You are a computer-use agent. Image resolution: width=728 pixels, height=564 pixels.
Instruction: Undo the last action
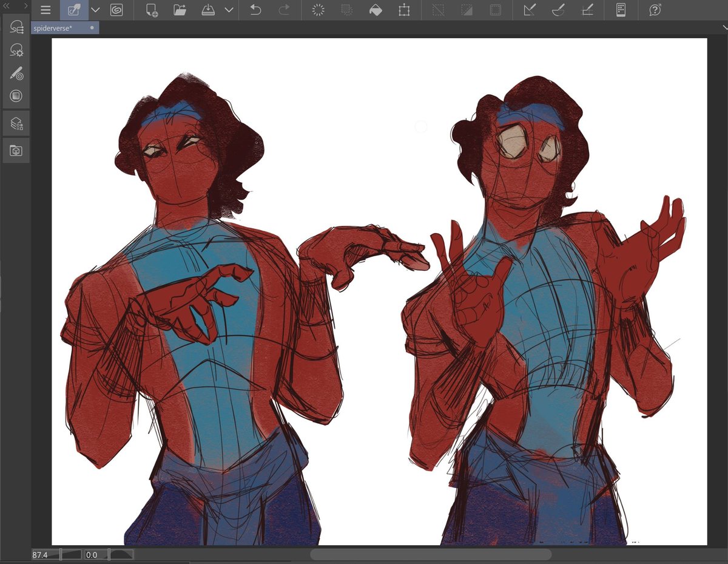click(255, 10)
